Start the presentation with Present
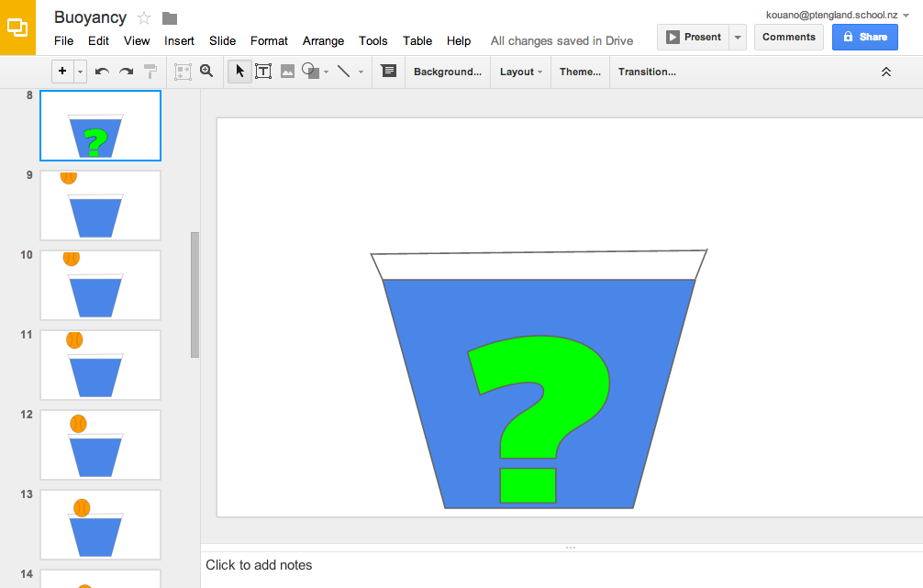 pyautogui.click(x=694, y=37)
